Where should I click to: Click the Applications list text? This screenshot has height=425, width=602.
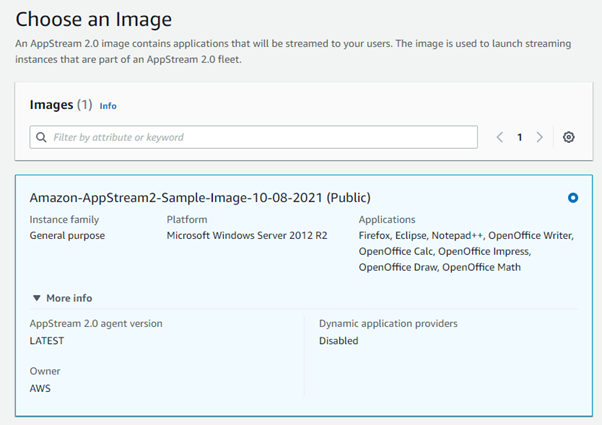(466, 251)
